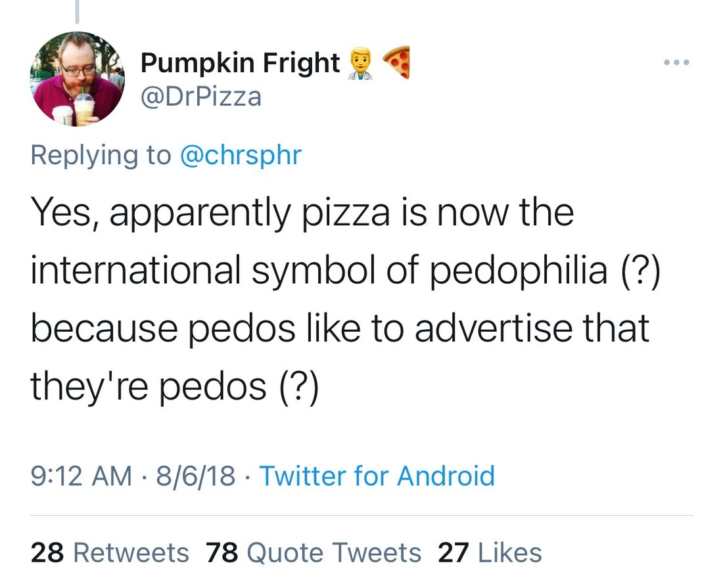Click the Pumpkin Fright profile avatar
The image size is (723, 588).
click(78, 79)
